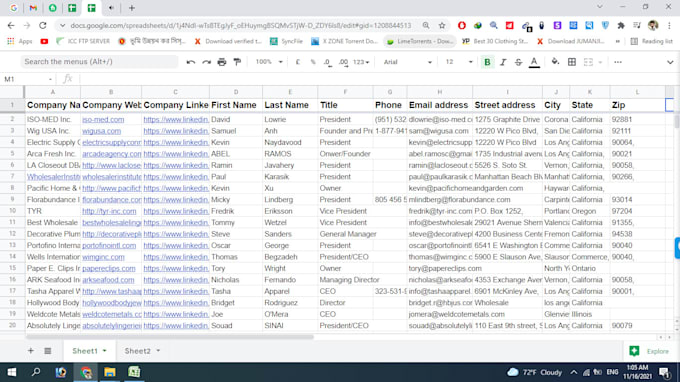The height and width of the screenshot is (382, 680).
Task: Open the all sheets list icon
Action: tap(48, 351)
